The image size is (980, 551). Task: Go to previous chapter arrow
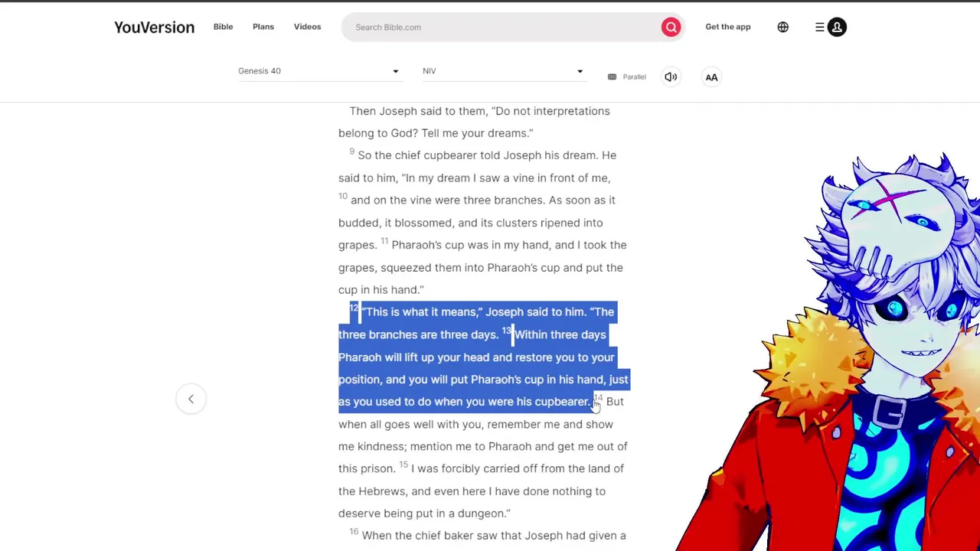pos(191,399)
